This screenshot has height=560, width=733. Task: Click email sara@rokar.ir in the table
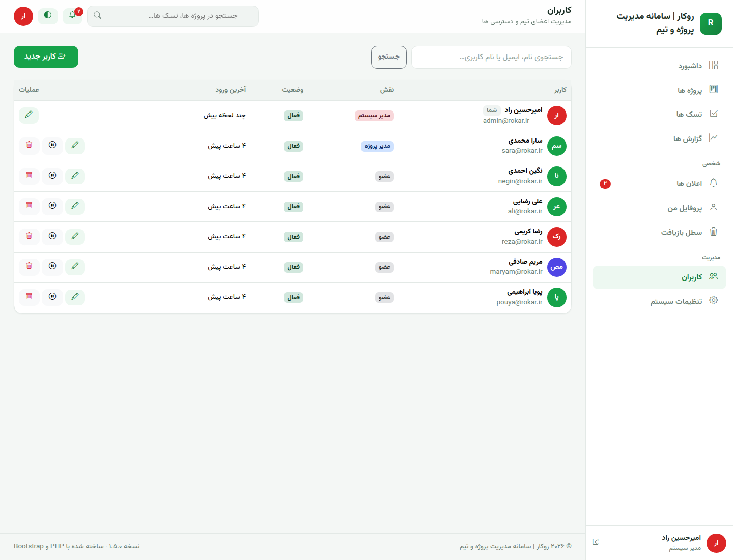[522, 151]
